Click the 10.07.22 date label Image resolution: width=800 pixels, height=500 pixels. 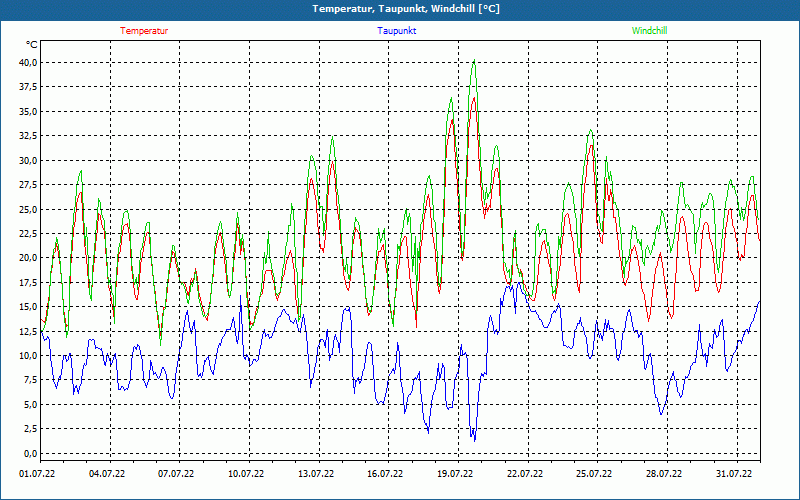(x=246, y=473)
